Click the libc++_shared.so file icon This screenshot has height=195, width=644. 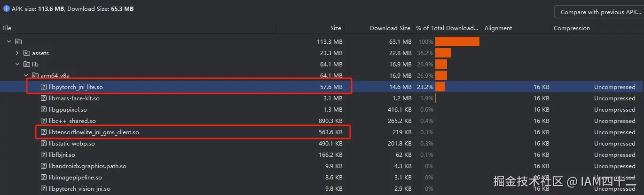[x=44, y=121]
